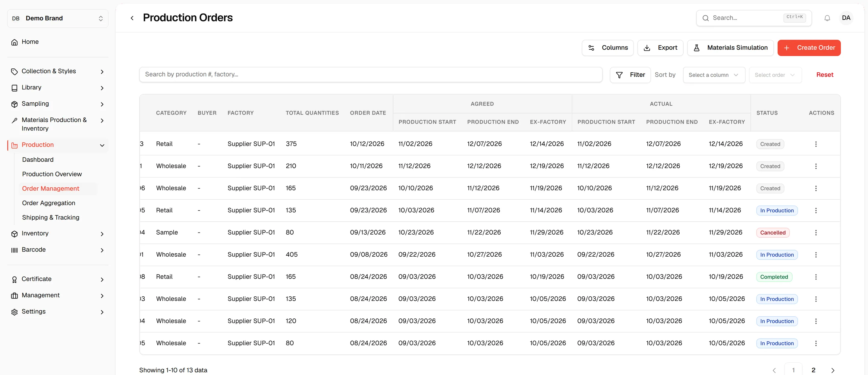The height and width of the screenshot is (375, 868).
Task: Click the red Reset link
Action: click(x=825, y=75)
